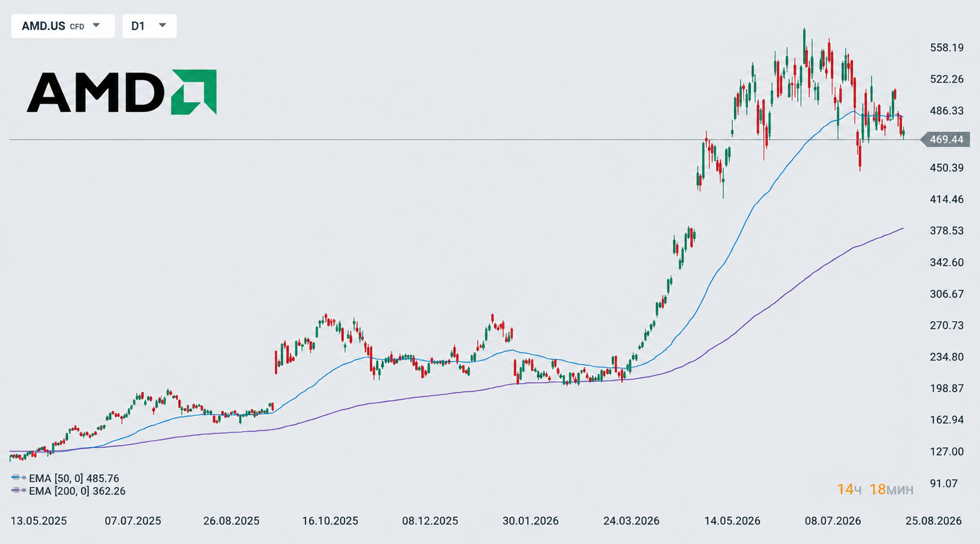The width and height of the screenshot is (980, 544).
Task: Click the 270.73 price axis label
Action: tap(947, 326)
